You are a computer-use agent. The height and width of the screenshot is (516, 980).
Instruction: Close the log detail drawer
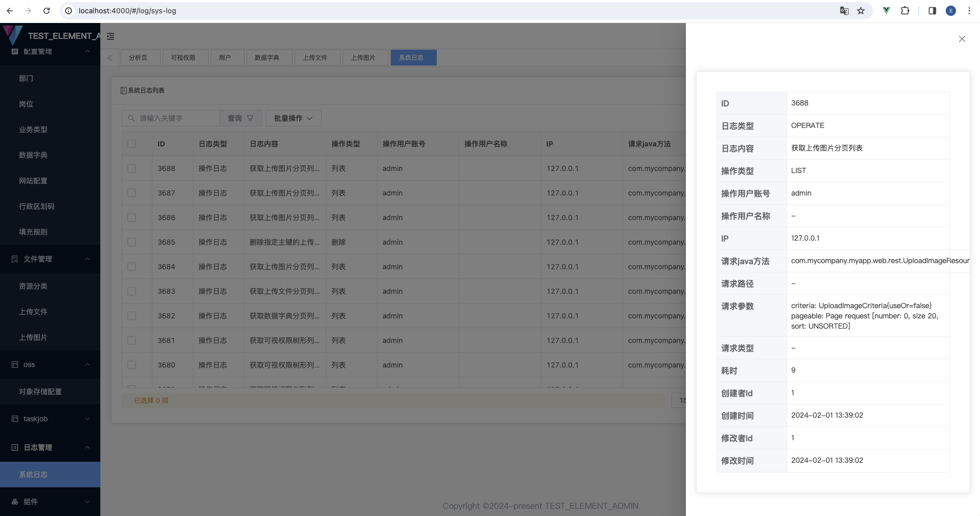tap(962, 38)
